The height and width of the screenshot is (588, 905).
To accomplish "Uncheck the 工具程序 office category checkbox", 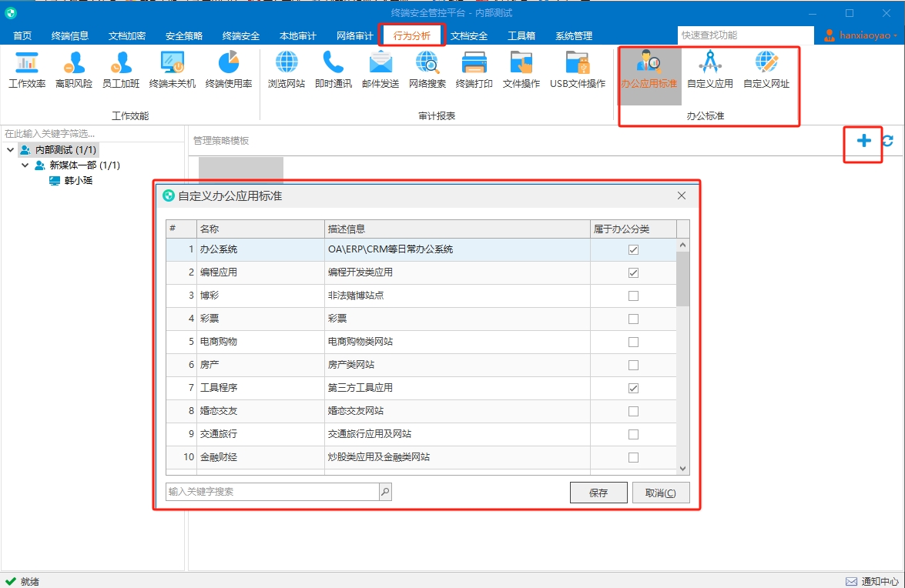I will [633, 388].
